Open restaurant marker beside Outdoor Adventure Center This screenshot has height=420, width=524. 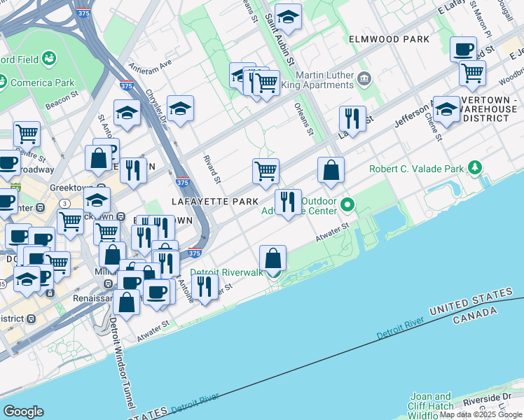[288, 202]
